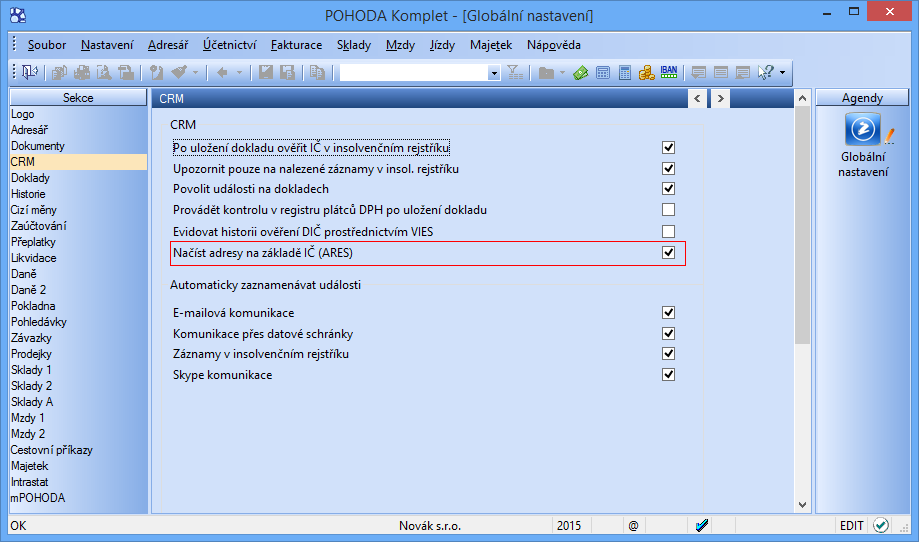This screenshot has width=919, height=542.
Task: Enable 'Evidovat historii ověření DIČ' checkbox
Action: [668, 231]
